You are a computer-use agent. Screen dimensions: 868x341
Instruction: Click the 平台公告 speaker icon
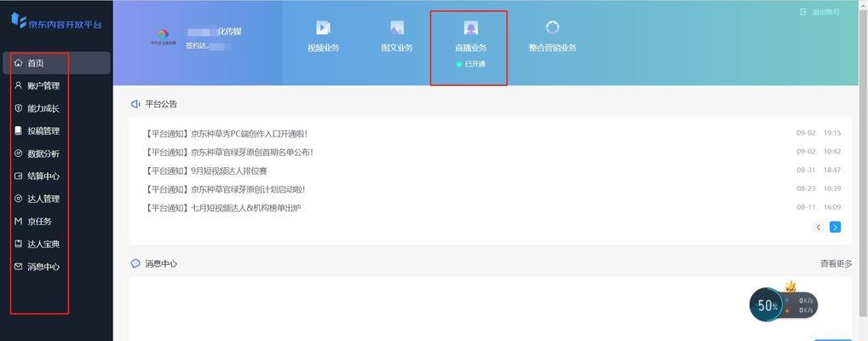pyautogui.click(x=135, y=104)
